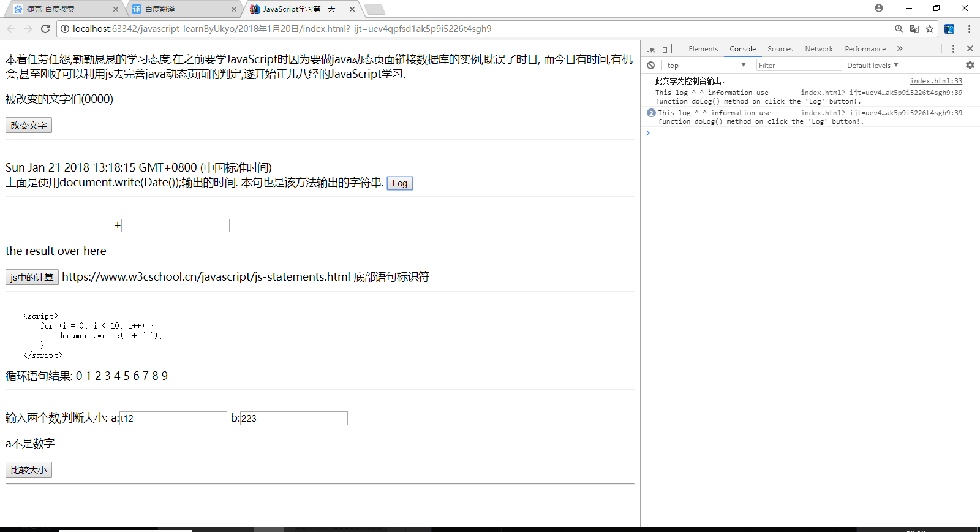Screen dimensions: 980x532
Task: Open the index.html:33 source link
Action: pyautogui.click(x=936, y=81)
